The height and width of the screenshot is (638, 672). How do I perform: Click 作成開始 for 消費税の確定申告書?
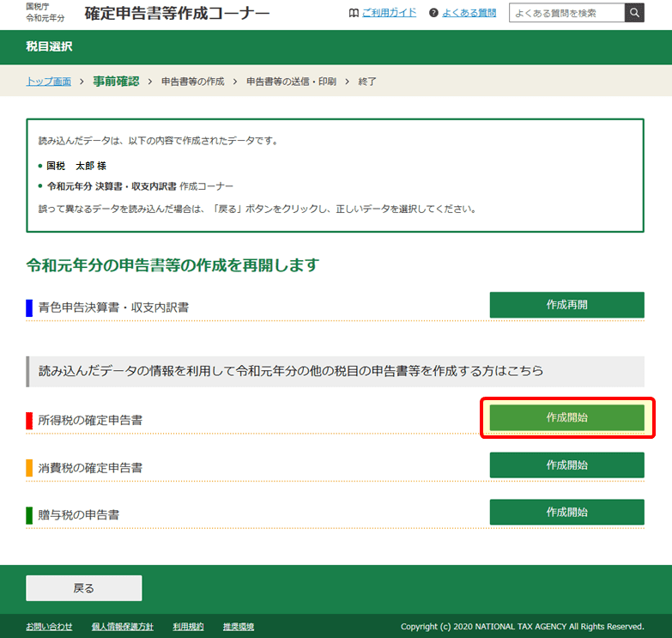pyautogui.click(x=567, y=465)
